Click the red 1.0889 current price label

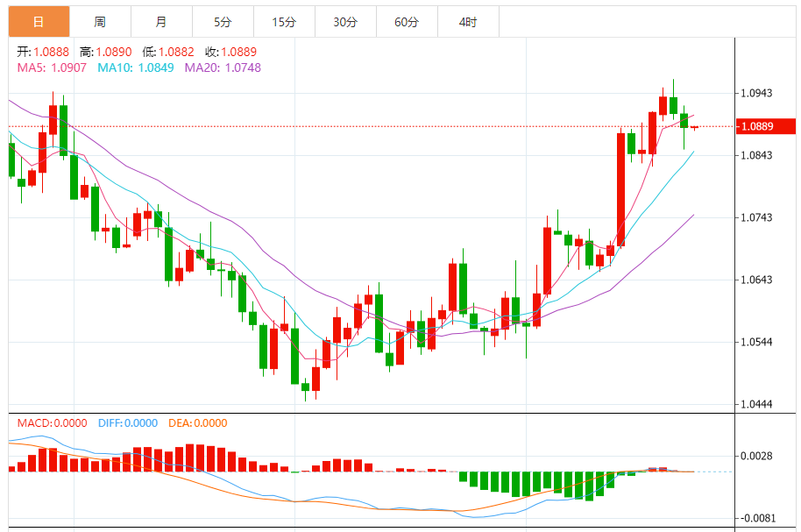click(x=766, y=126)
